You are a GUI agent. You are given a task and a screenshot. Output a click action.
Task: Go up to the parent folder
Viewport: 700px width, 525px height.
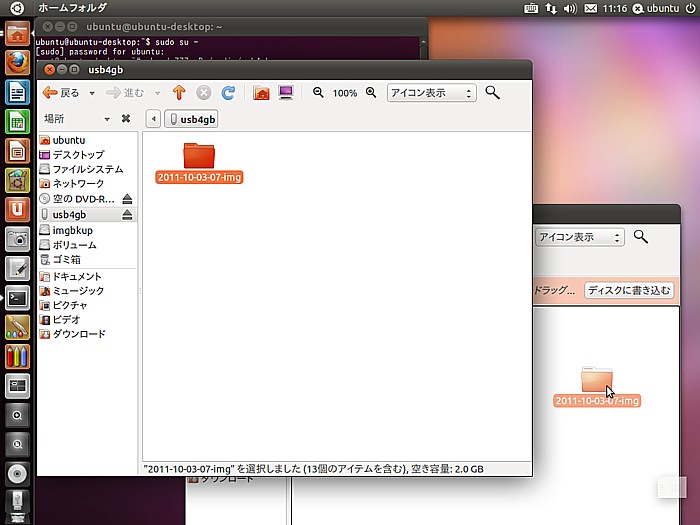179,93
